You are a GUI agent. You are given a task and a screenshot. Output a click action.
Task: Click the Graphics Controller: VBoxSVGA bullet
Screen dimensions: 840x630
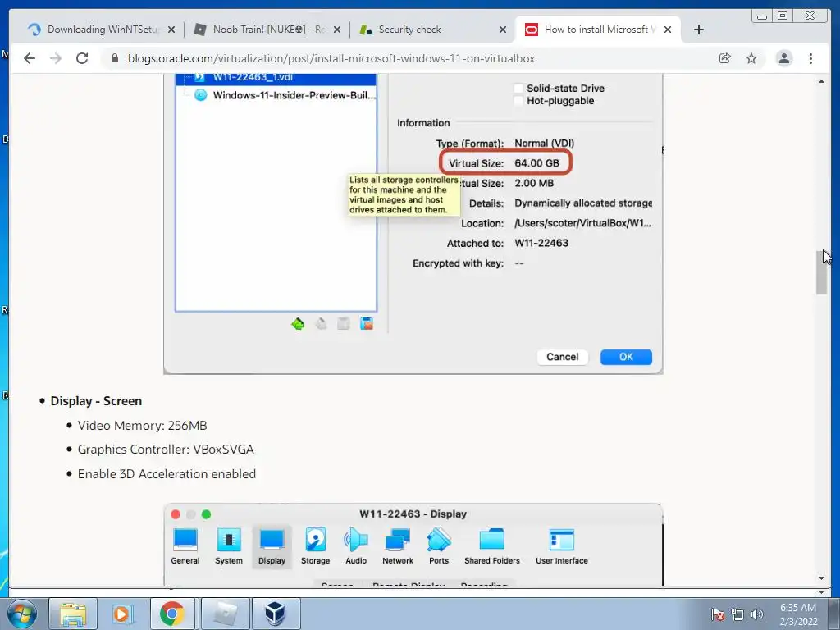[x=166, y=449]
